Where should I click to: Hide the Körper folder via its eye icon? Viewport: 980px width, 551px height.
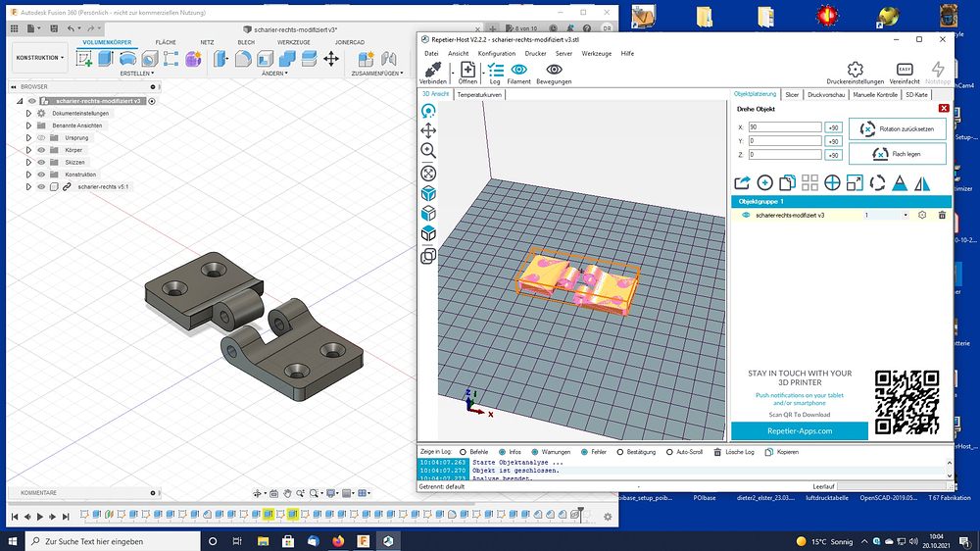point(41,150)
